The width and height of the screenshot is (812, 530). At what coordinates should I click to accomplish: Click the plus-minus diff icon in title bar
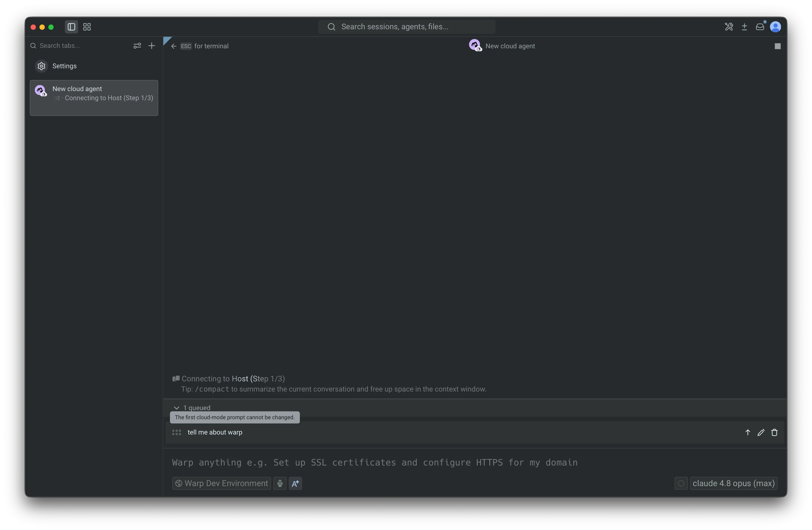(744, 27)
